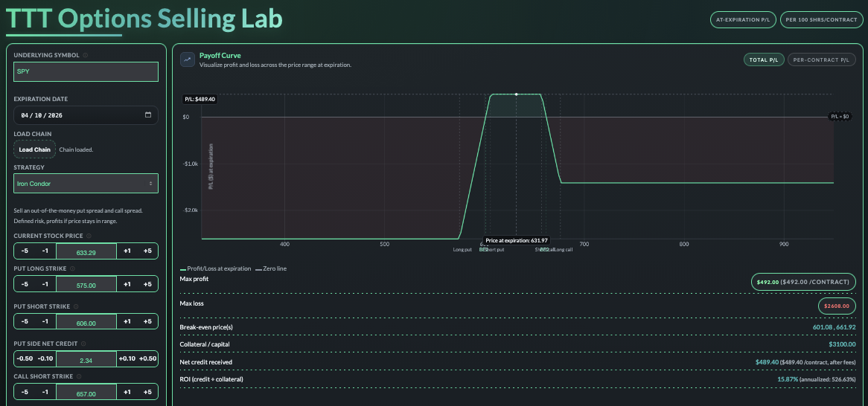Click Chain loaded status text
The width and height of the screenshot is (868, 406).
pyautogui.click(x=77, y=150)
